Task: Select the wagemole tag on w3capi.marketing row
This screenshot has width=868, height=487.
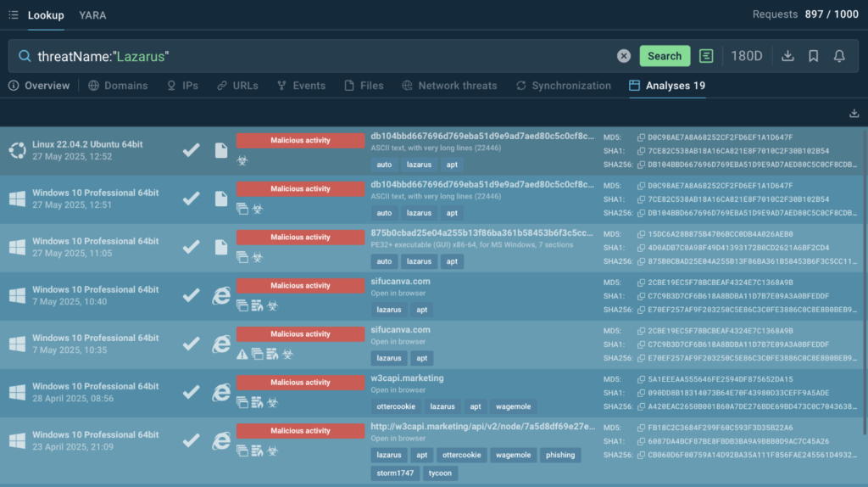Action: coord(513,406)
